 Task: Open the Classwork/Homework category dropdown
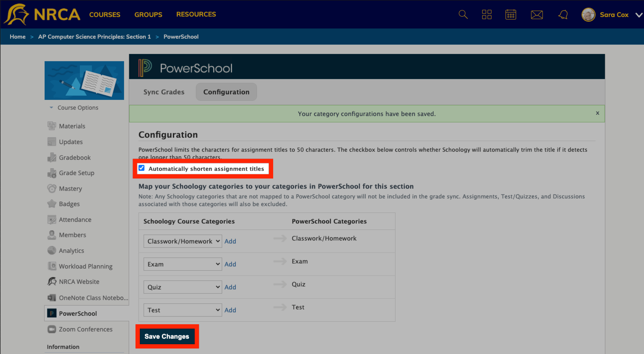click(183, 241)
